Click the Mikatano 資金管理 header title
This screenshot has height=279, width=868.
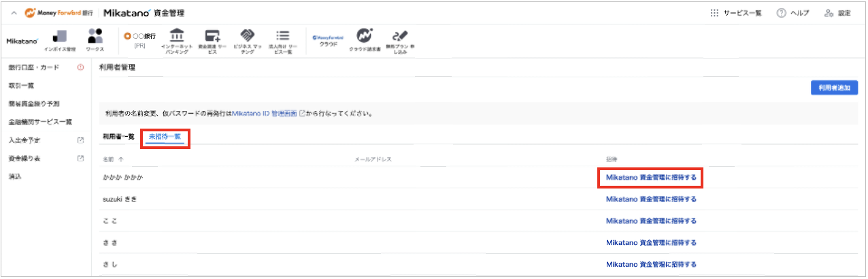pos(144,13)
